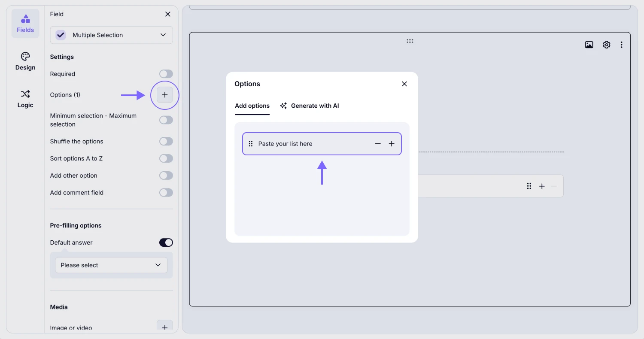Switch to Generate with AI tab

[309, 106]
